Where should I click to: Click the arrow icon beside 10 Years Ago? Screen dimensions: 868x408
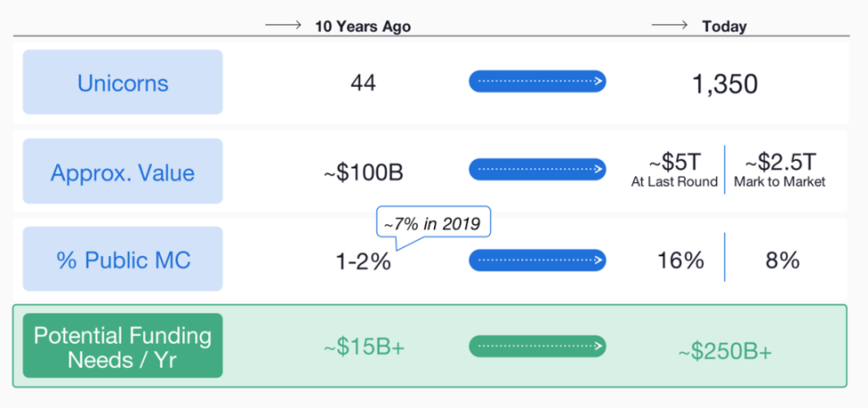[283, 26]
